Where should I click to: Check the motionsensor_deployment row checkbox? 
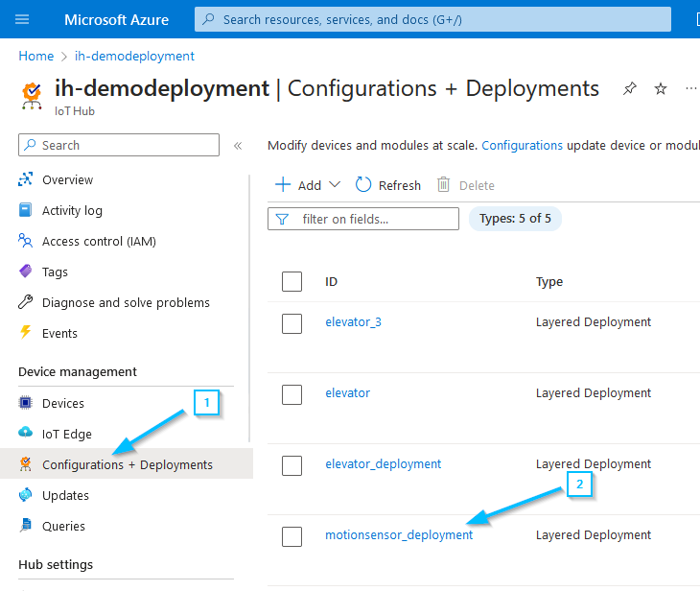(x=292, y=536)
